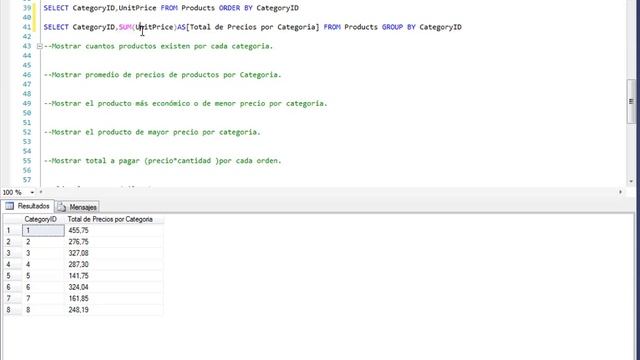Select the cell with value 161,85
640x360 pixels.
(113, 298)
